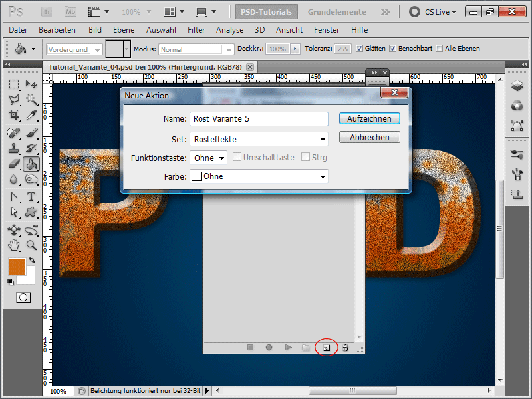Select the Clone Stamp tool

tap(14, 148)
